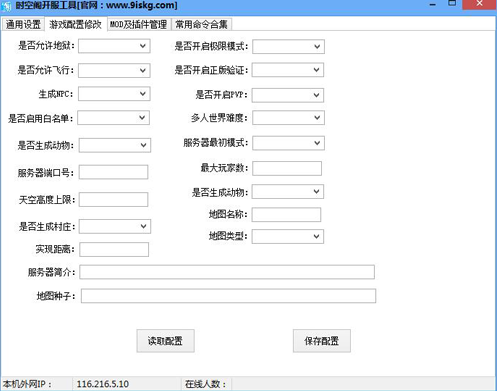Maximize the 时空阁开服工具 window
Image resolution: width=497 pixels, height=391 pixels.
click(452, 4)
